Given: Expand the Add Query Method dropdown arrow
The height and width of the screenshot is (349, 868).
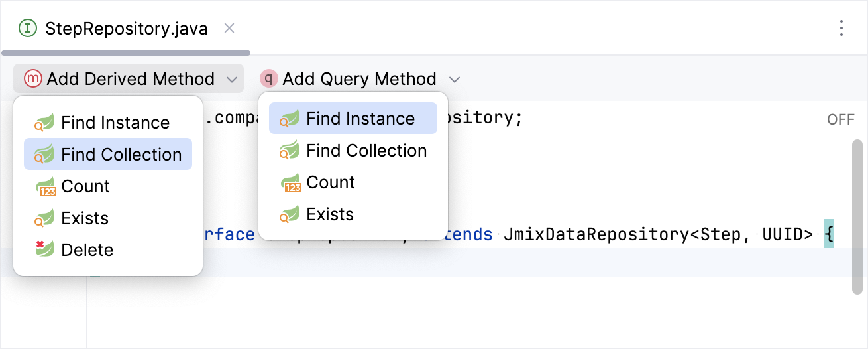Looking at the screenshot, I should pos(454,80).
